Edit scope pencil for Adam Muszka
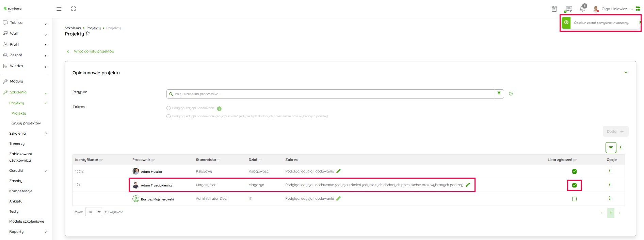Screen dimensions: 644x240 tap(338, 171)
